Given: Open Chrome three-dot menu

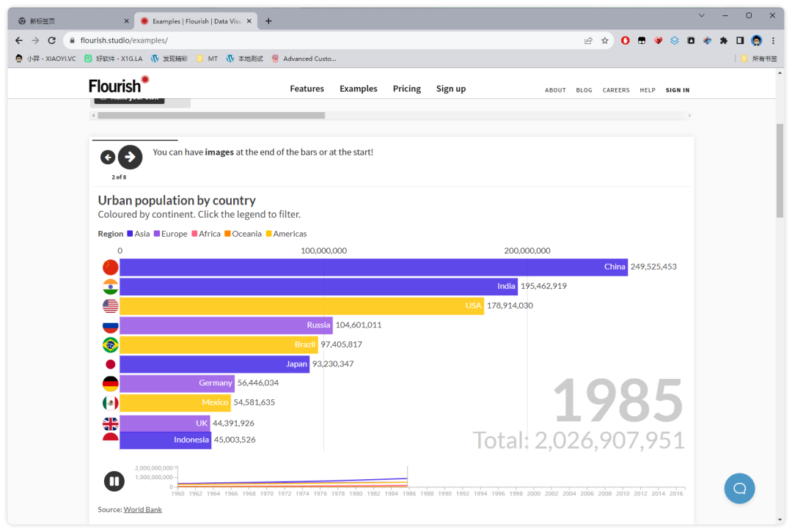Looking at the screenshot, I should click(x=773, y=41).
